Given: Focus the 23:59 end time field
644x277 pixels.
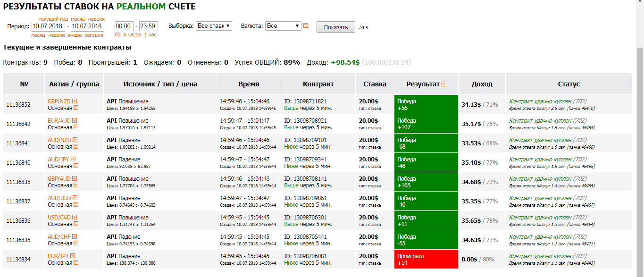Looking at the screenshot, I should [149, 26].
